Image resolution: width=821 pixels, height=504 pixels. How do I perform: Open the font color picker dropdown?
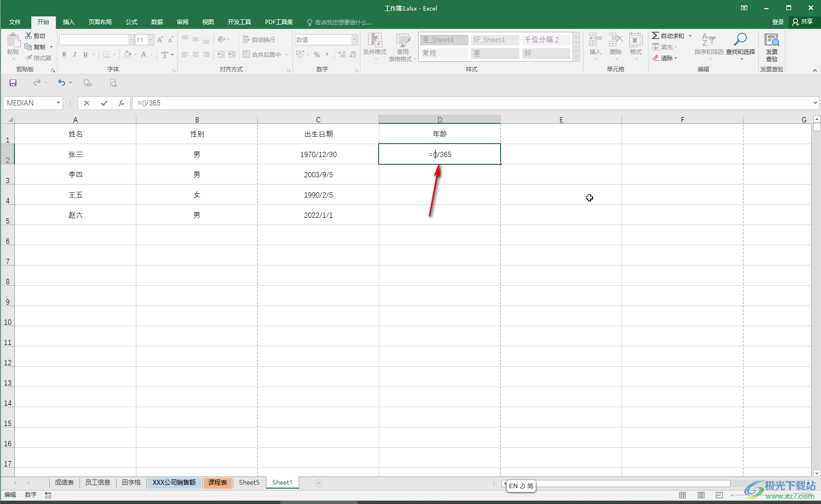coord(151,54)
